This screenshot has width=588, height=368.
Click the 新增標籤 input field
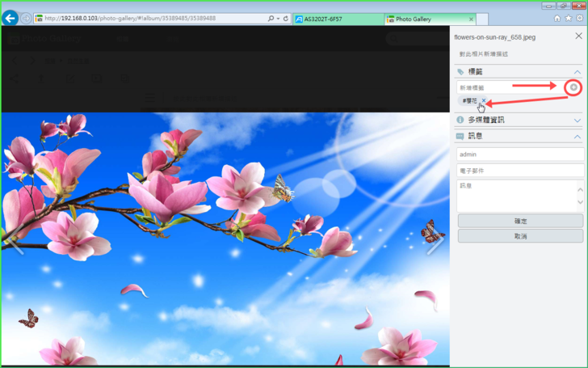[509, 87]
